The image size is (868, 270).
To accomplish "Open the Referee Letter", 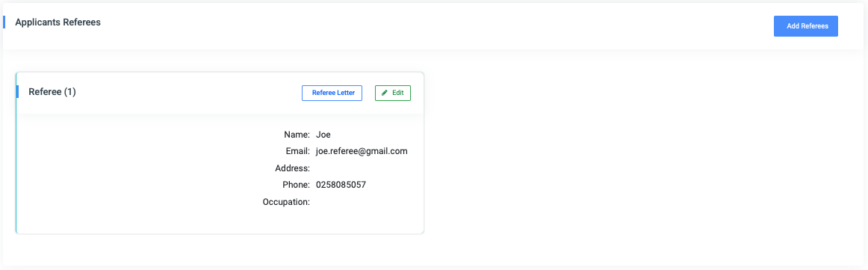I will [332, 93].
